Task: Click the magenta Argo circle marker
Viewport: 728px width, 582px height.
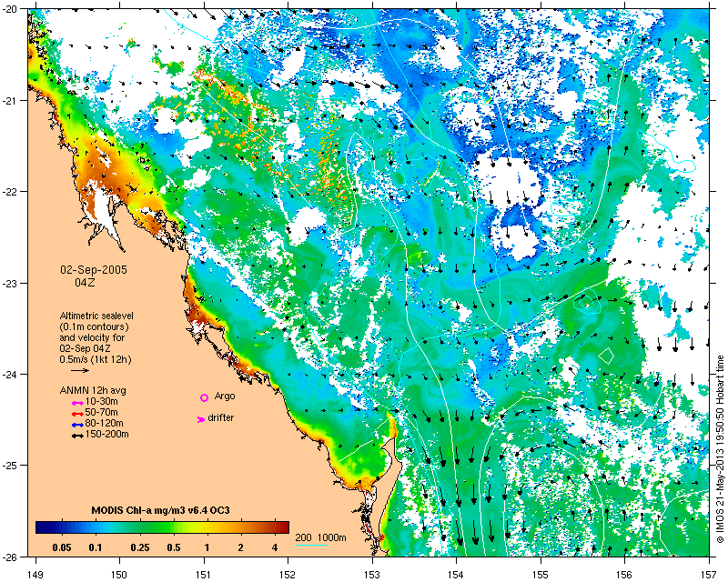Action: [x=204, y=397]
